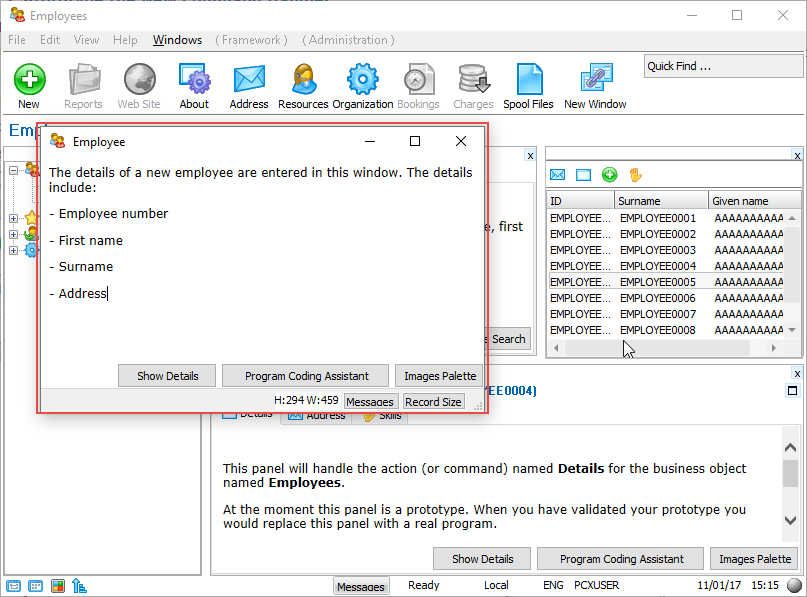Close the bottom details panel with its x
This screenshot has width=807, height=597.
[x=797, y=374]
